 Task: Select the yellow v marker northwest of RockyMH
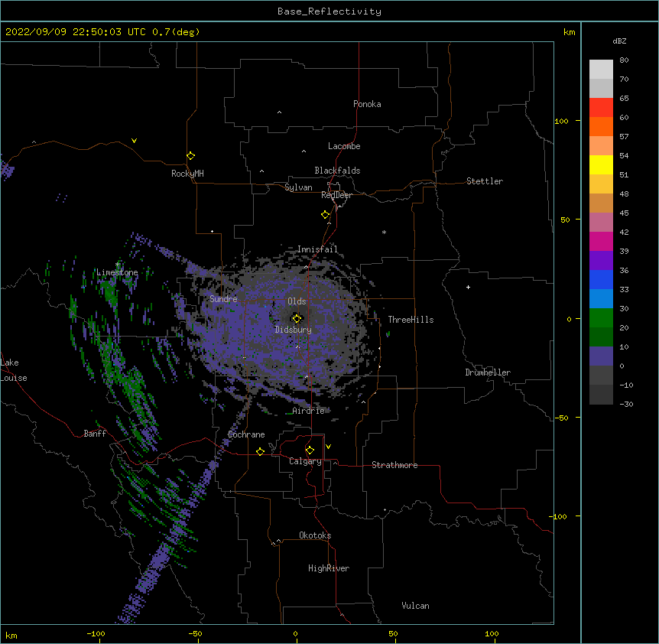(134, 141)
